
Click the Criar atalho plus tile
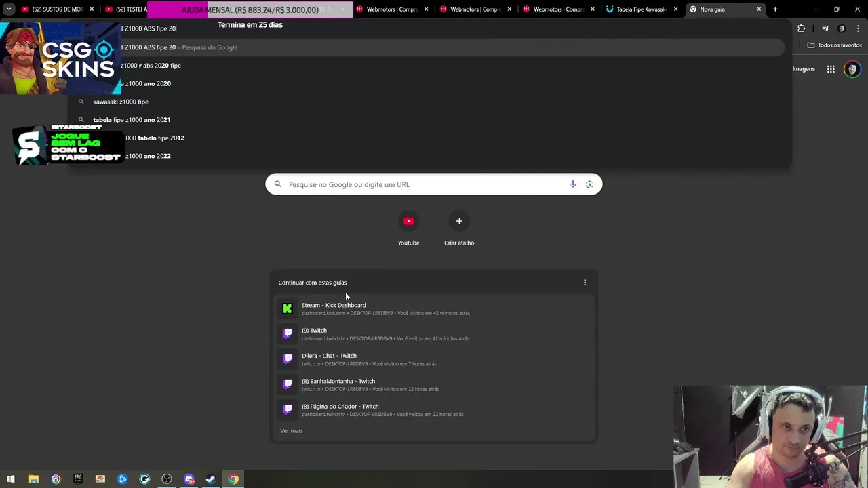tap(459, 229)
